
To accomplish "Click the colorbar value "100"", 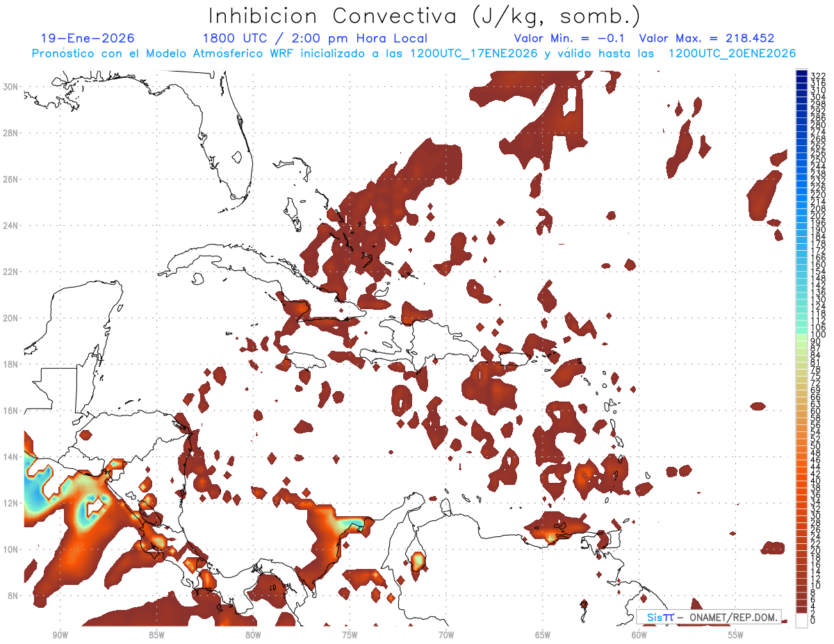I will (817, 335).
